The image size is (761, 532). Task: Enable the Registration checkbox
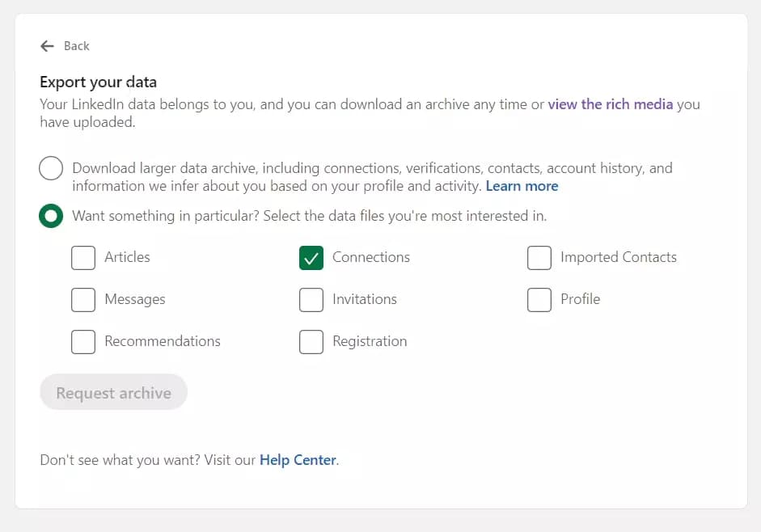[311, 342]
